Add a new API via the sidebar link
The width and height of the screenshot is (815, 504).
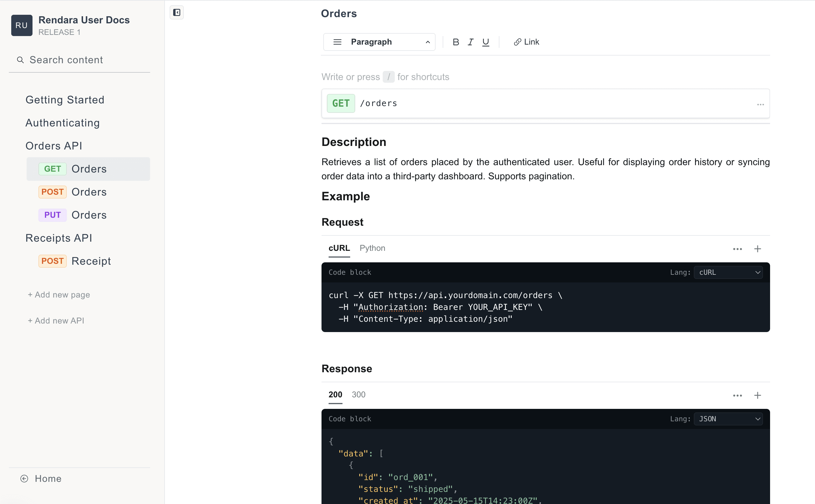(56, 320)
